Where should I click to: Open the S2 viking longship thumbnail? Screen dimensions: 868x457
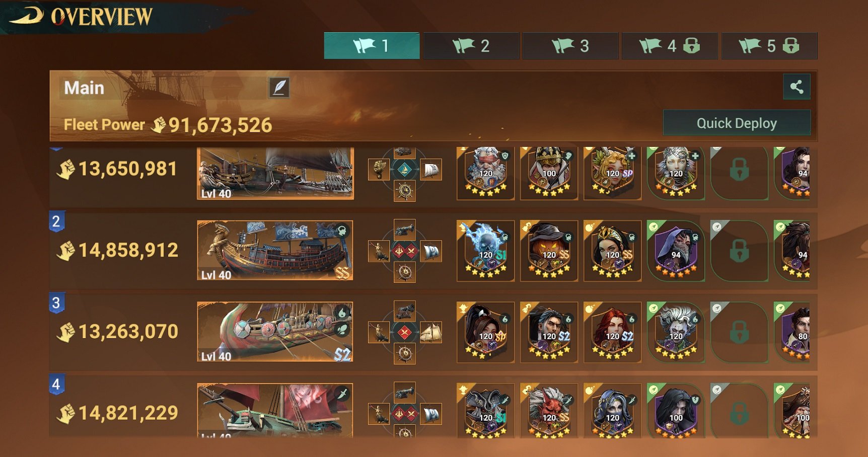point(275,332)
